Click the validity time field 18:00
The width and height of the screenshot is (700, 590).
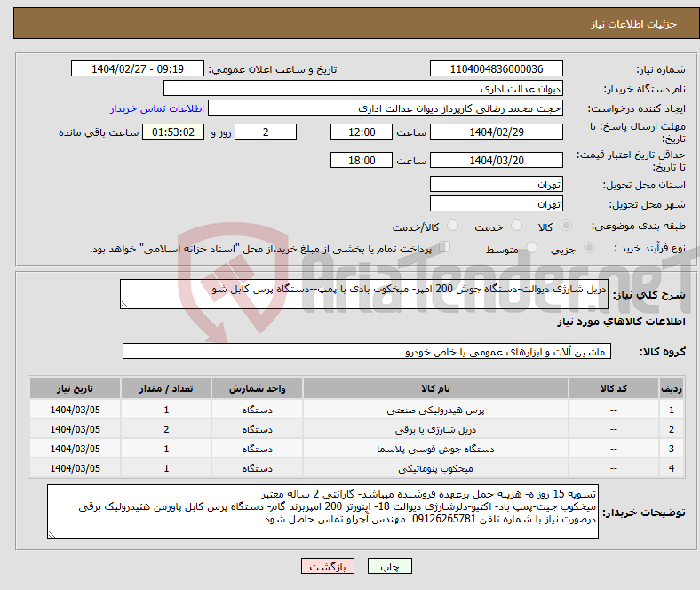(362, 160)
